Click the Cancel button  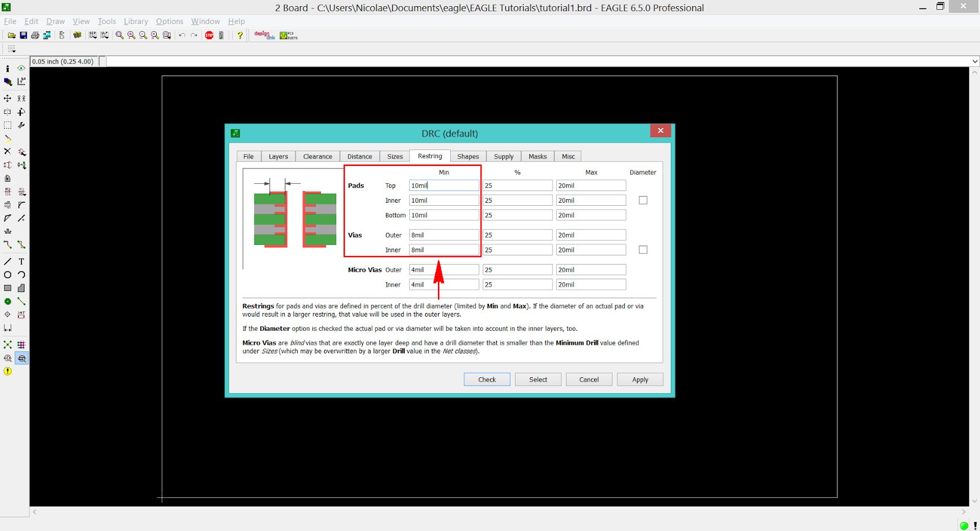589,380
